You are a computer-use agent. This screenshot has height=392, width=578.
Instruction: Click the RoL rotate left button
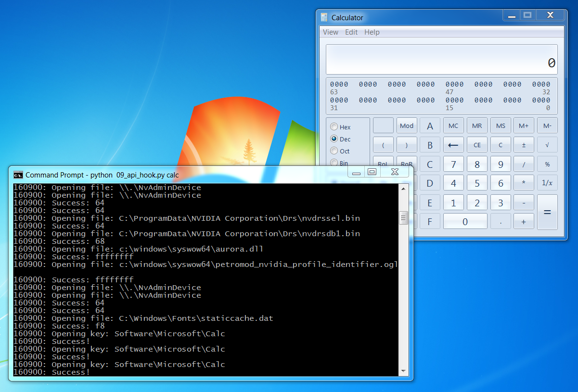coord(383,162)
